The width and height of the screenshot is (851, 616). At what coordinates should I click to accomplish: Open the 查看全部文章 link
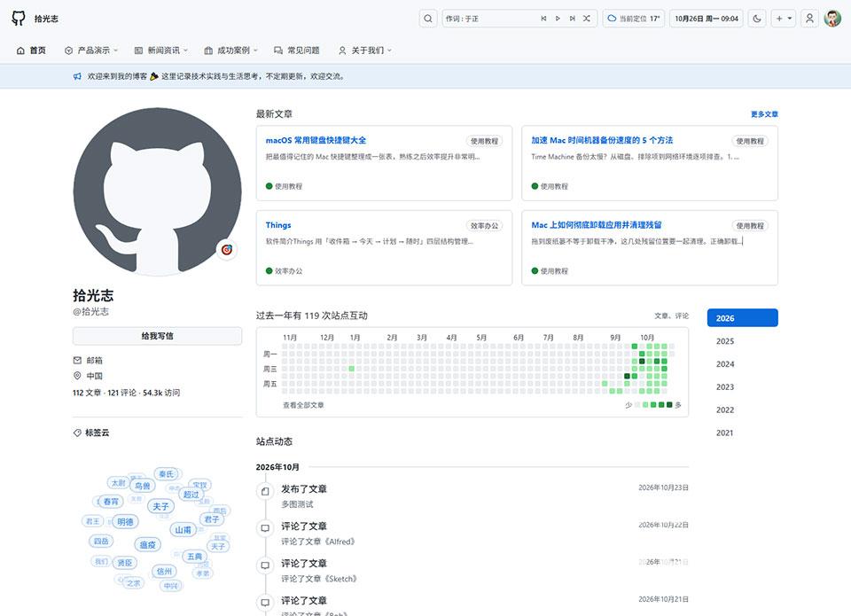point(303,405)
